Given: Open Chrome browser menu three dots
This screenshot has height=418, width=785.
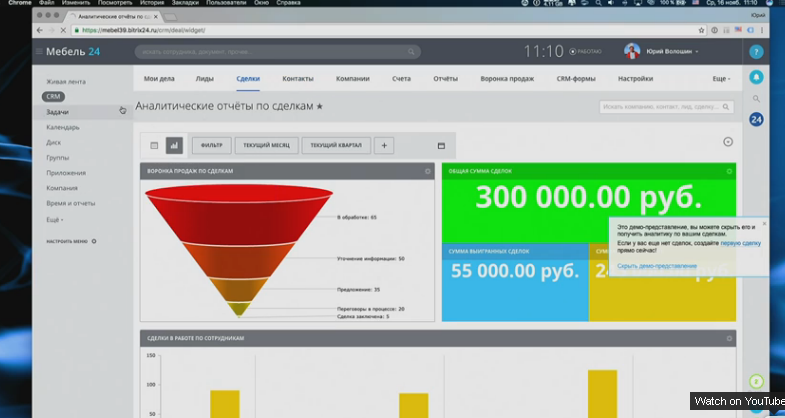Looking at the screenshot, I should click(x=762, y=30).
